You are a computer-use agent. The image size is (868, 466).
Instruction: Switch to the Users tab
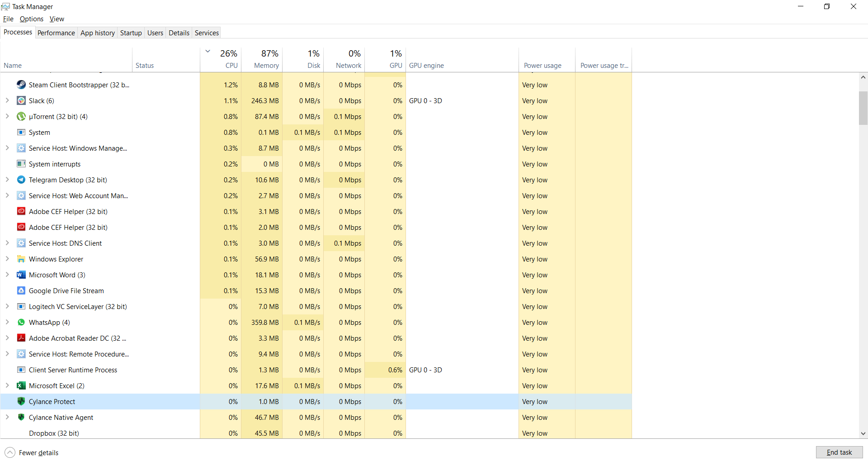pyautogui.click(x=155, y=33)
